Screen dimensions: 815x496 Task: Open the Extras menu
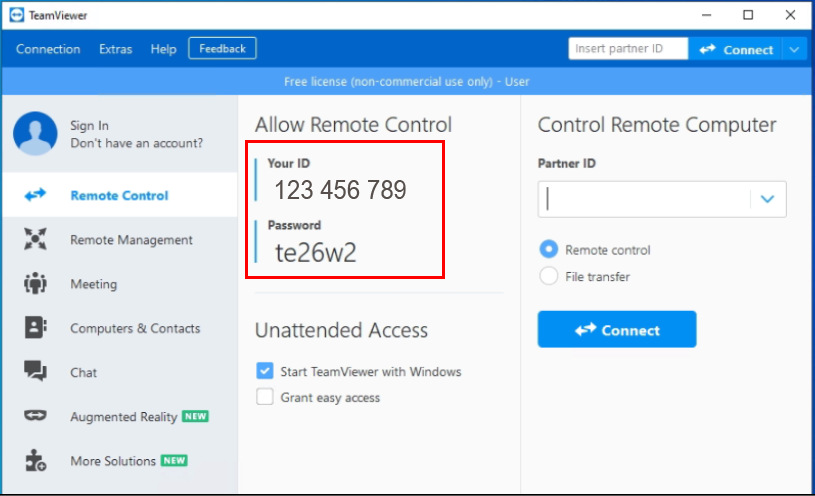coord(115,49)
